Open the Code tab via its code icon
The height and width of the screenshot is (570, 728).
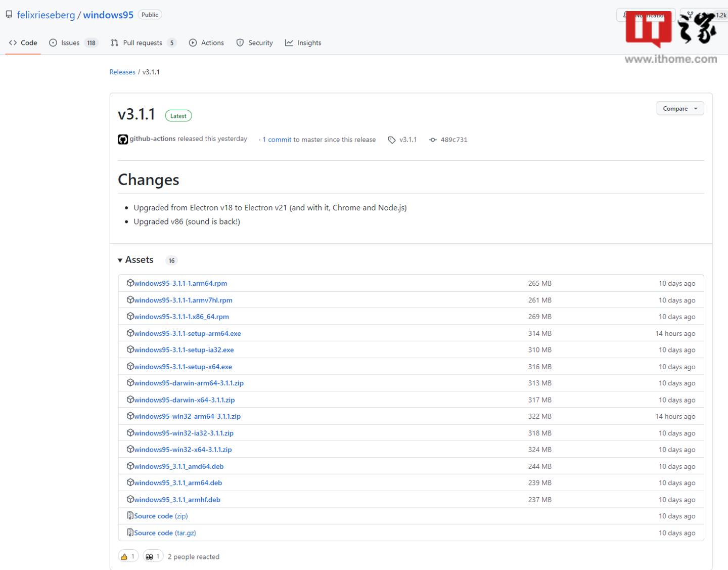tap(14, 42)
